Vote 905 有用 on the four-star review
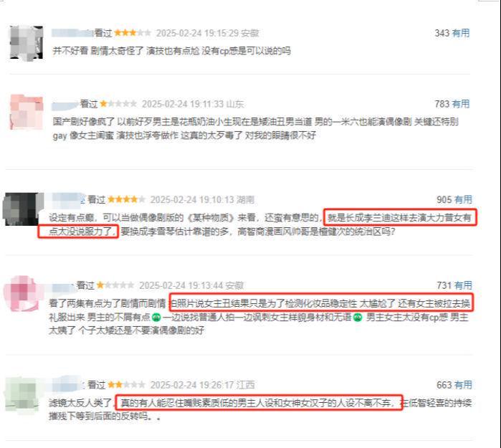 tap(454, 200)
